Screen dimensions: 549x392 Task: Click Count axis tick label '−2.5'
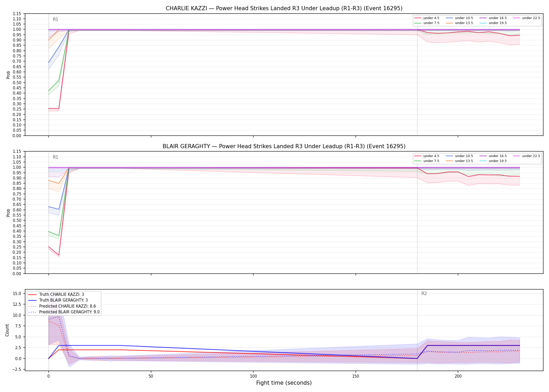click(x=17, y=369)
